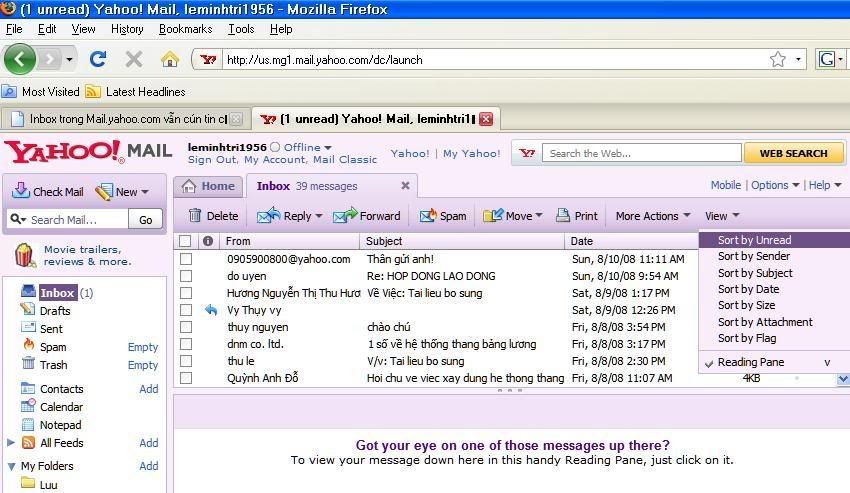Check the Quỳnh Anh Đỗ message checkbox

click(x=186, y=377)
